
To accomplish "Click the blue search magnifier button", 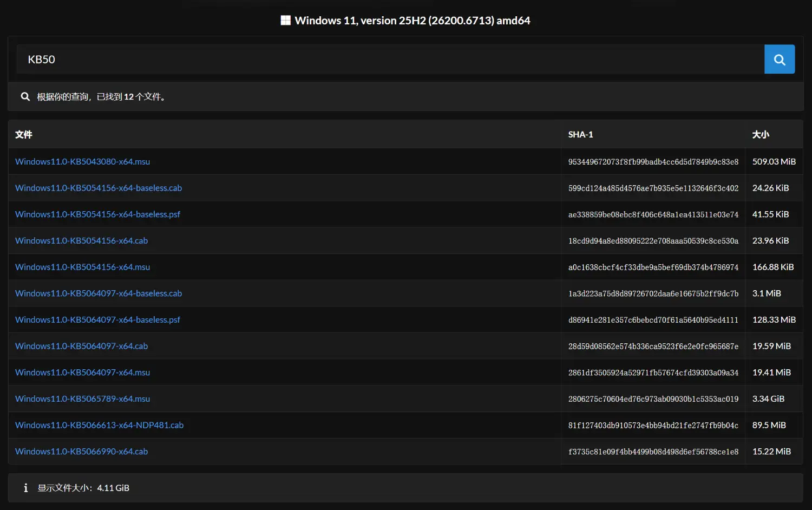I will pyautogui.click(x=780, y=59).
